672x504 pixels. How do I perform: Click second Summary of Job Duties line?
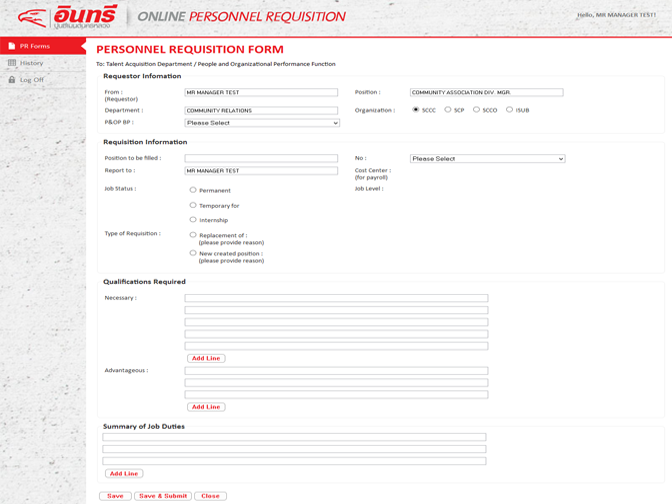point(294,449)
